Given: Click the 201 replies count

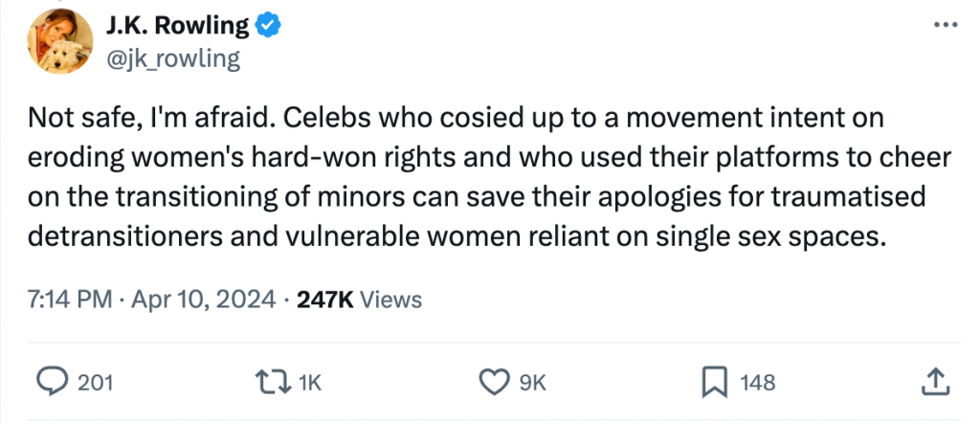Looking at the screenshot, I should click(x=95, y=383).
